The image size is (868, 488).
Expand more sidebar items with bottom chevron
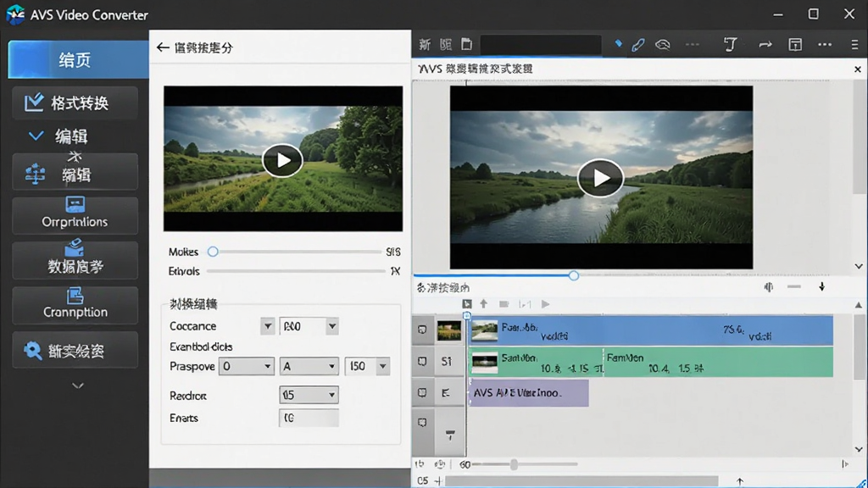78,385
